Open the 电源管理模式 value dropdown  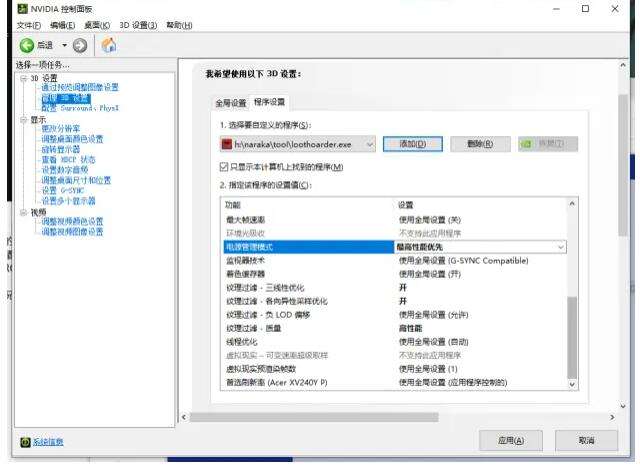click(x=480, y=247)
